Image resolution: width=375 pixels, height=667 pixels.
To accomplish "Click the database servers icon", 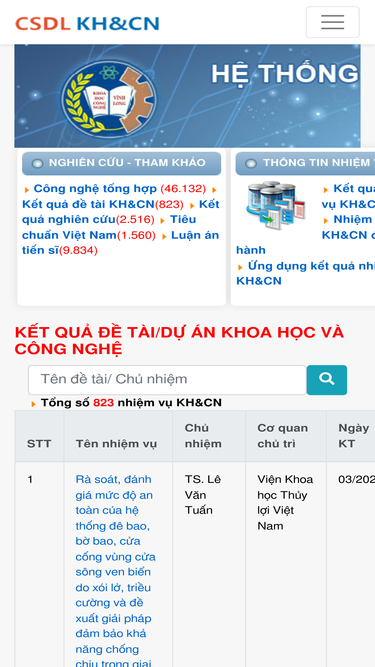I will click(x=275, y=205).
